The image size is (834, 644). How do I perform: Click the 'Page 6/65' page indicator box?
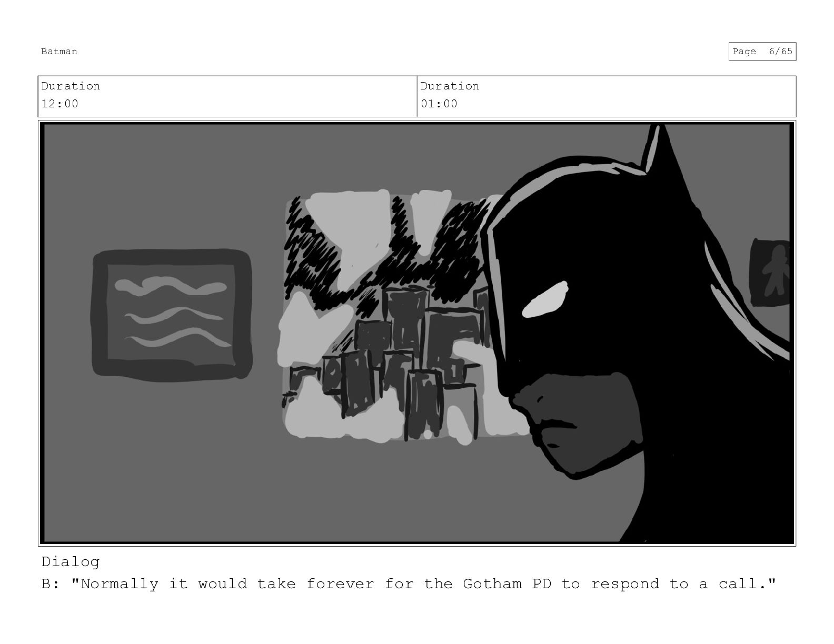[762, 52]
